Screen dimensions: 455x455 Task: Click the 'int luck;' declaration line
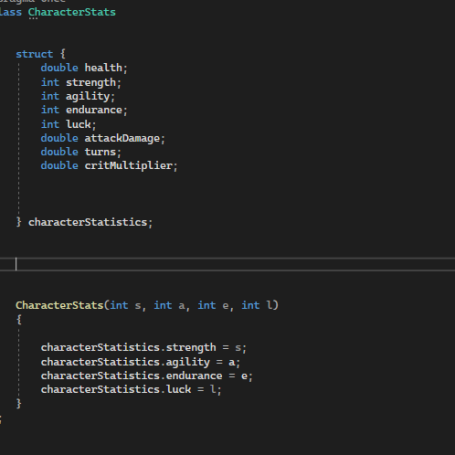(68, 124)
